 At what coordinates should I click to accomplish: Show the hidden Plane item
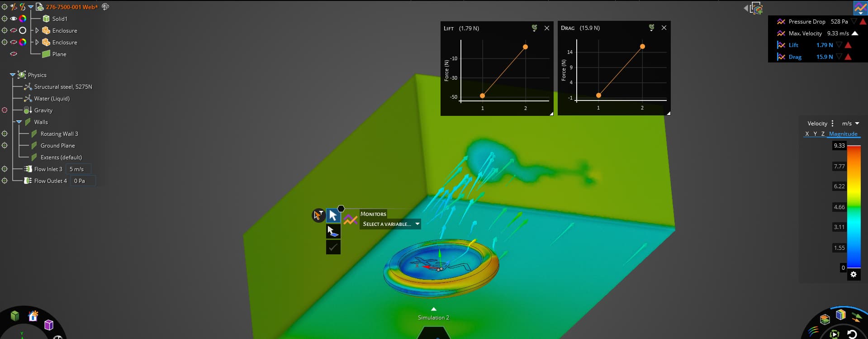pos(14,54)
